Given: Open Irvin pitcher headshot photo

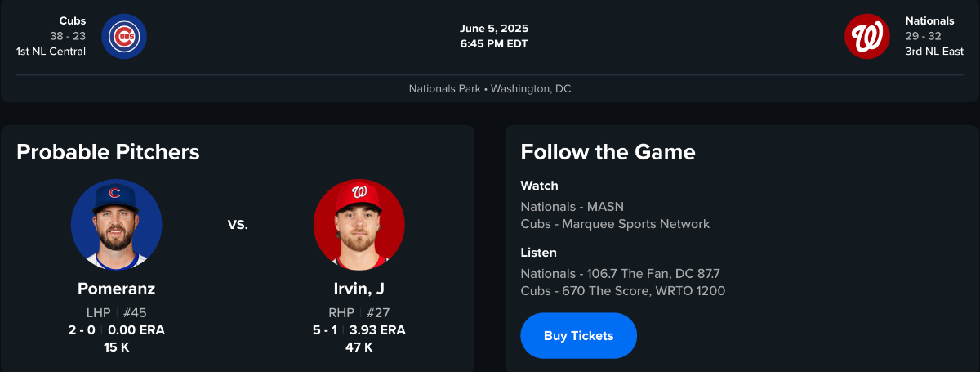Looking at the screenshot, I should (359, 225).
